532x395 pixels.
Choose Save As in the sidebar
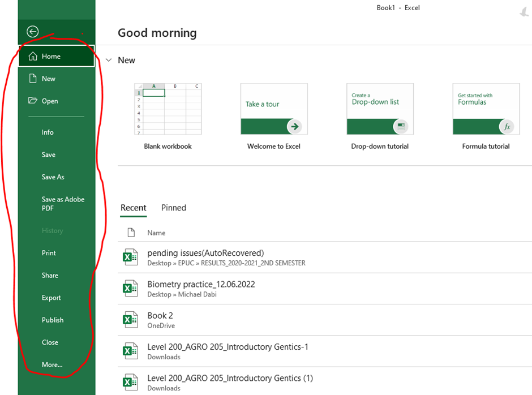[53, 177]
